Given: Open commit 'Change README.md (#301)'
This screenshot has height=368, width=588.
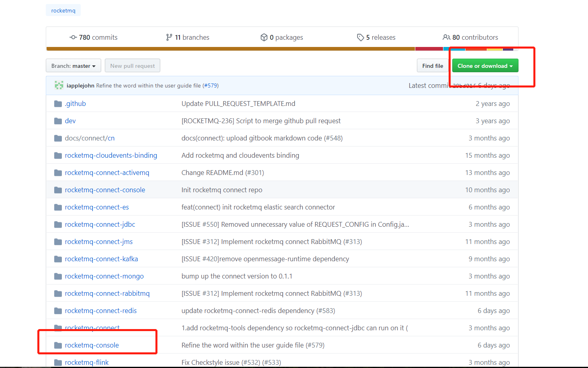Looking at the screenshot, I should 223,173.
